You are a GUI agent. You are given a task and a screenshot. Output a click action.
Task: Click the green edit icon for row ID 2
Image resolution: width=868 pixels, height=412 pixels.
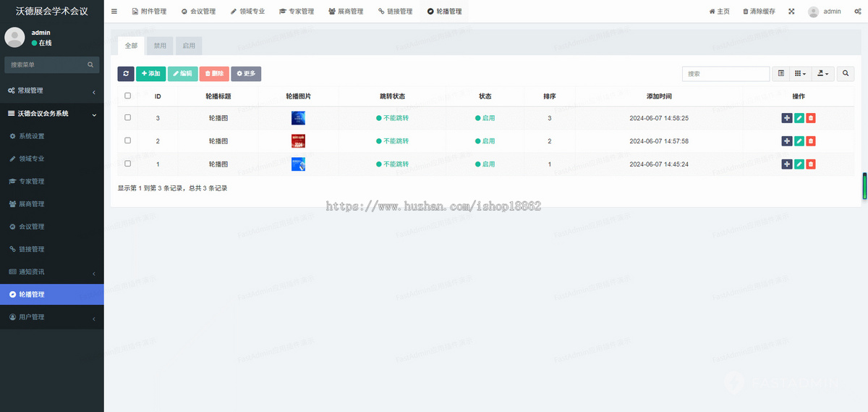pos(799,141)
